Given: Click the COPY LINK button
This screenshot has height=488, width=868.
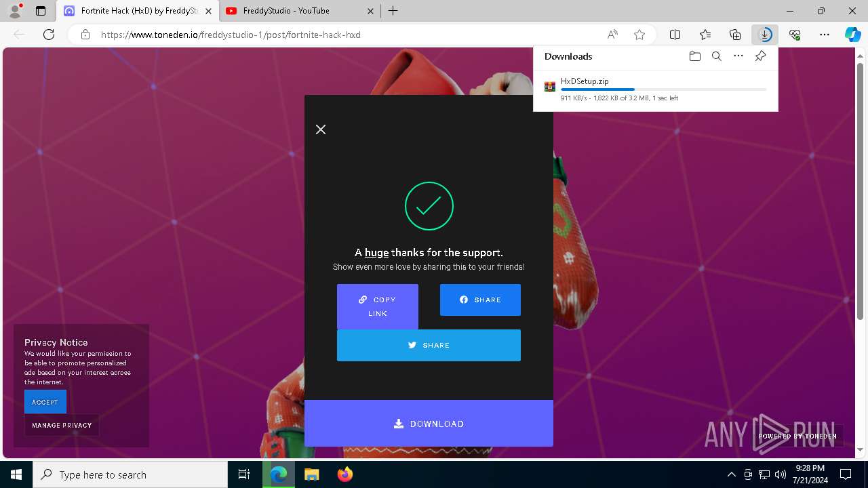Looking at the screenshot, I should click(378, 306).
